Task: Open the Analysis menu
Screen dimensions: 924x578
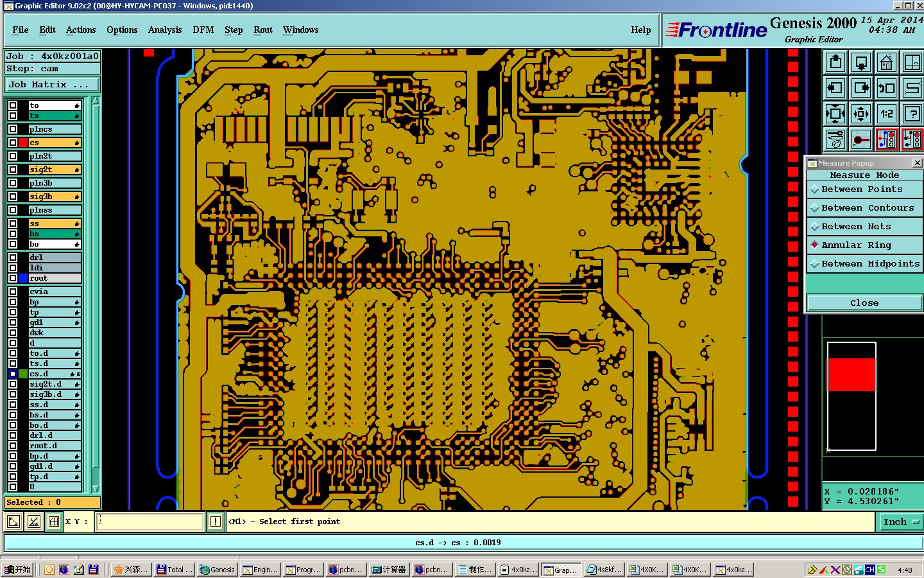Action: point(165,30)
